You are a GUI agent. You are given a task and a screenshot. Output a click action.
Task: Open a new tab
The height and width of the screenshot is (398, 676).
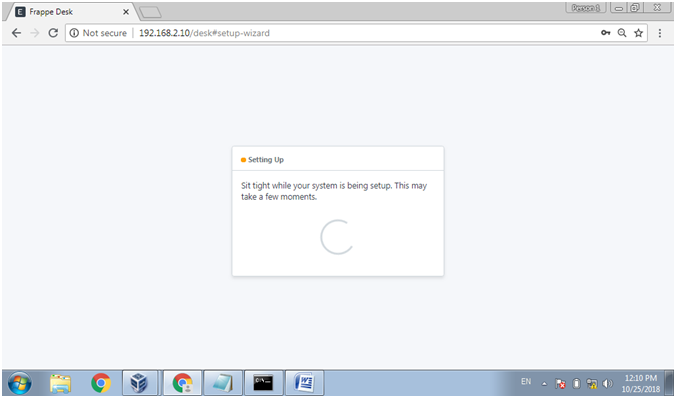tap(150, 13)
